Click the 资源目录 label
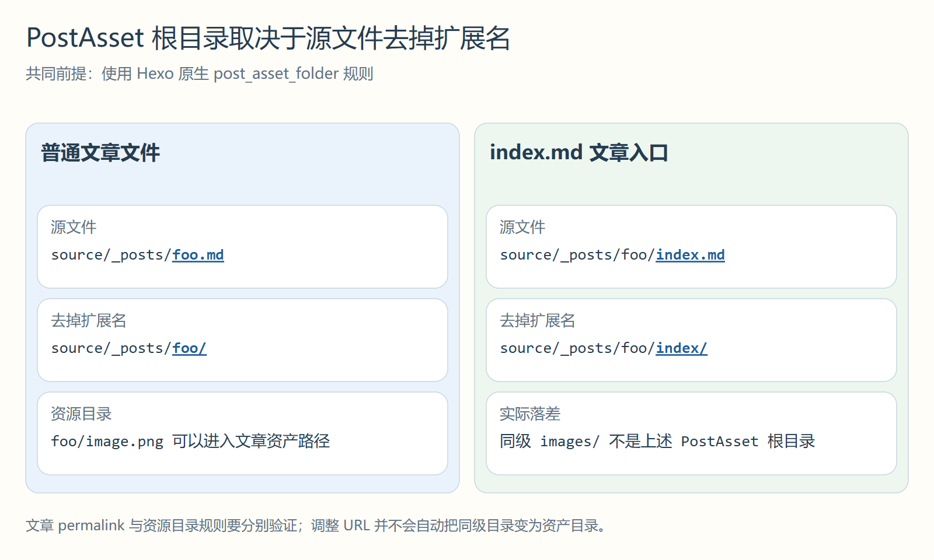Screen dimensions: 934x560 81,414
